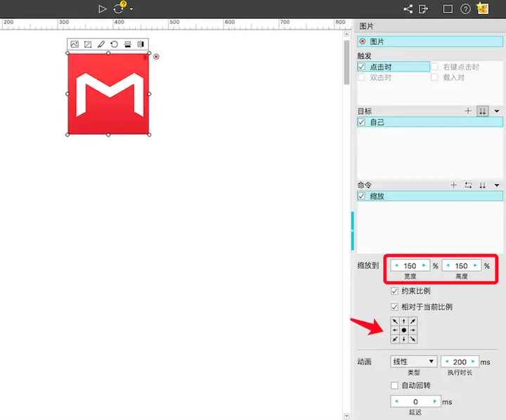506x420 pixels.
Task: Increase 宽度 percent with its right arrow
Action: (x=424, y=265)
